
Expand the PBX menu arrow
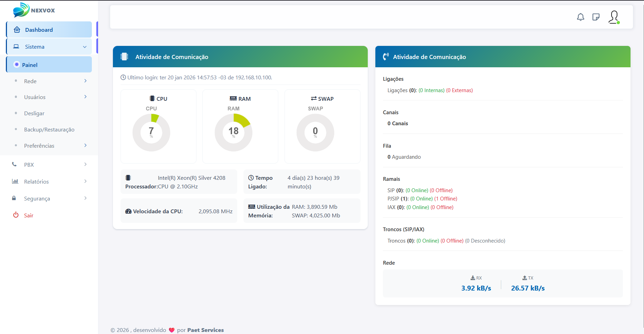85,164
